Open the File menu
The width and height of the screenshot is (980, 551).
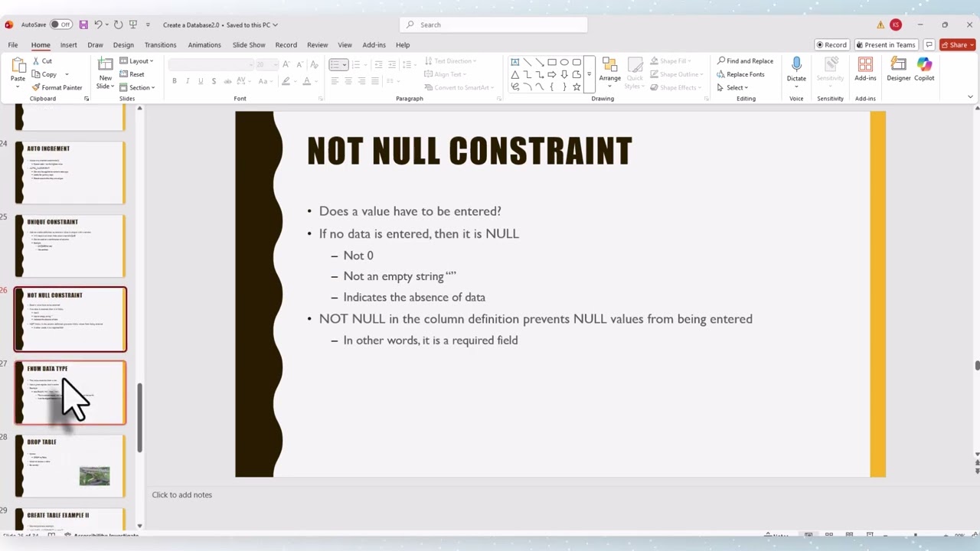[13, 45]
